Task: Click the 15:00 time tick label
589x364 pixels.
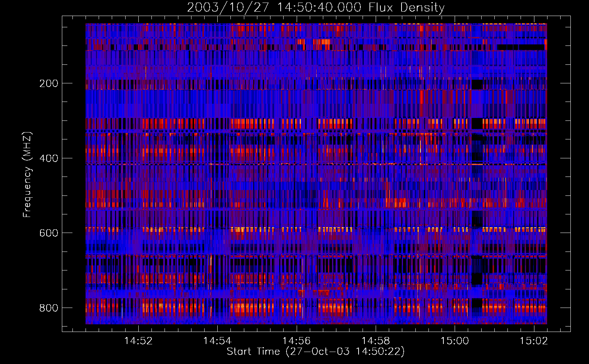Action: click(x=455, y=341)
